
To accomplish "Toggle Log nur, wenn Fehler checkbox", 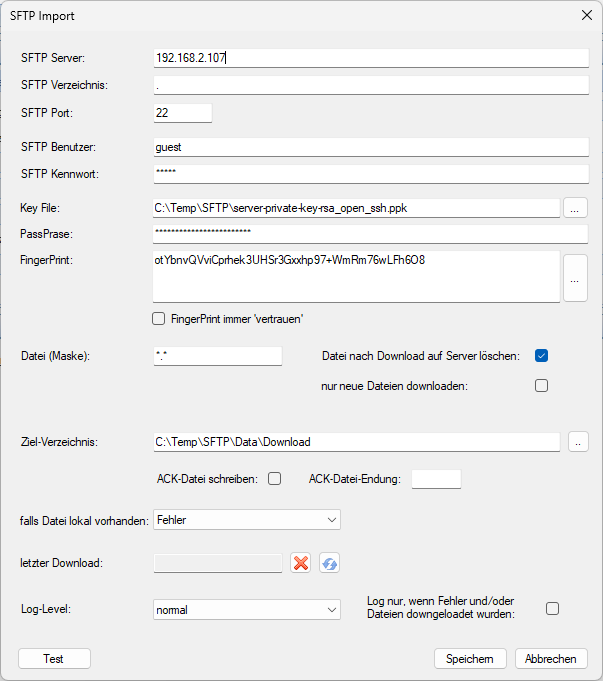I will pos(552,608).
